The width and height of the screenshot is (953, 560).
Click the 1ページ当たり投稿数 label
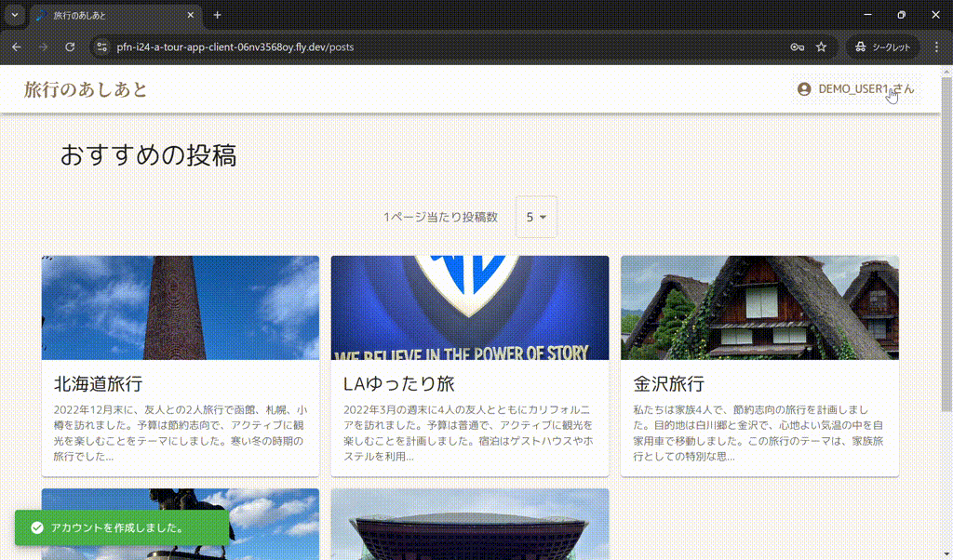coord(440,217)
